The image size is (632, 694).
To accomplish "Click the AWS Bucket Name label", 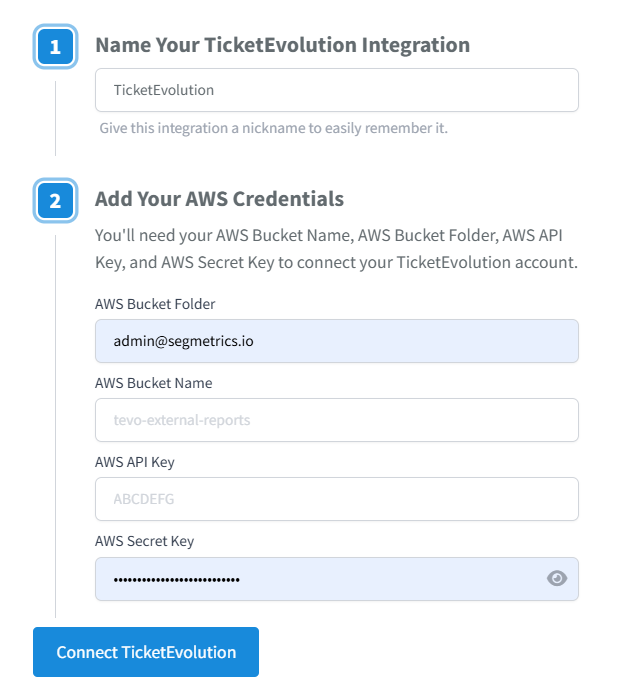I will click(x=153, y=383).
